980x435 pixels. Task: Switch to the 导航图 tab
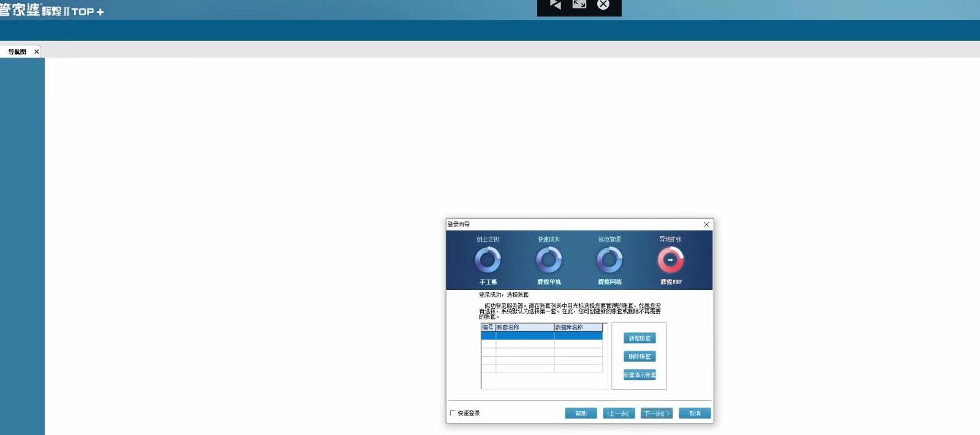pos(17,52)
